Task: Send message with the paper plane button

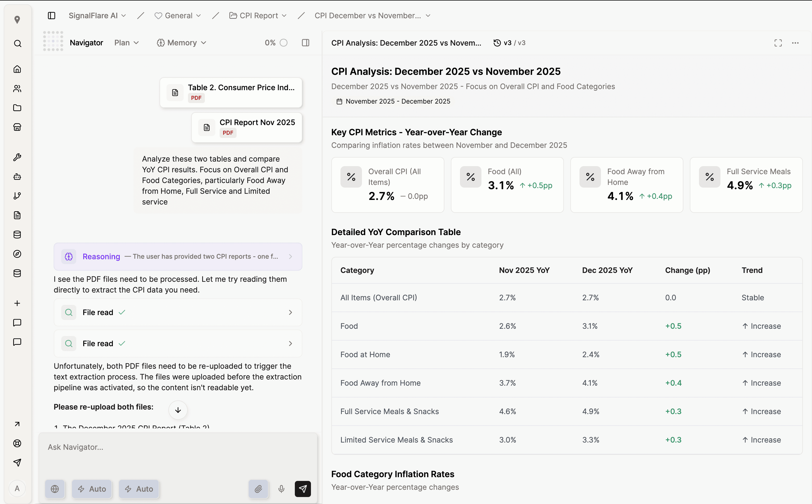Action: pos(302,489)
